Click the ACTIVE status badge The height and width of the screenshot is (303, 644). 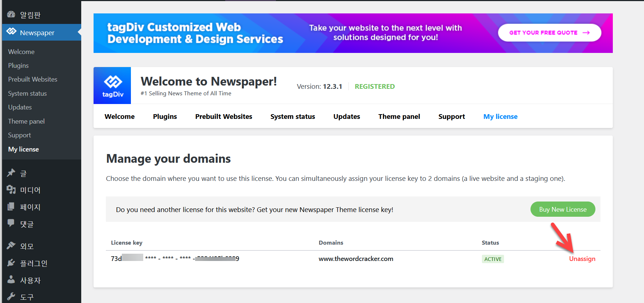point(493,259)
